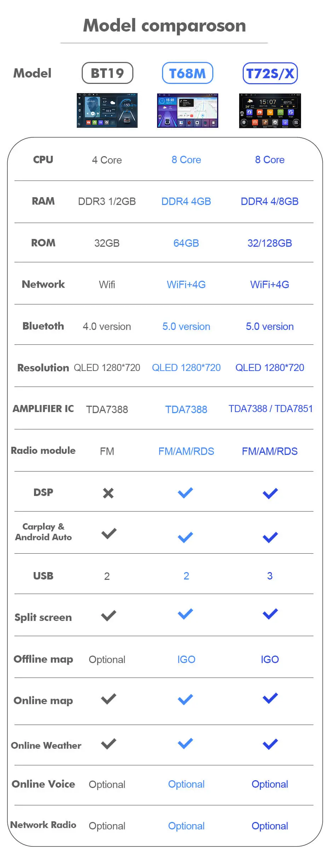
Task: Click the T68M DSP checkmark
Action: (x=185, y=493)
